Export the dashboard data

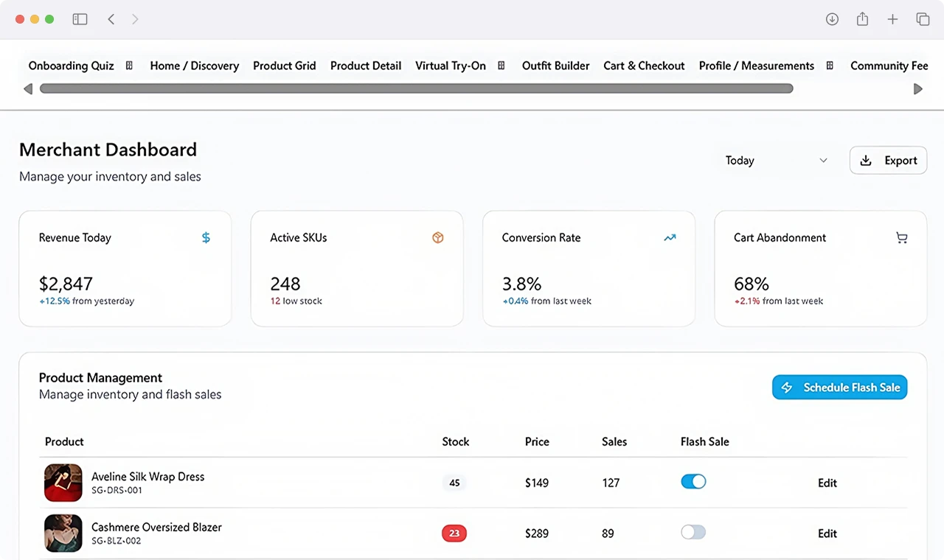[888, 161]
